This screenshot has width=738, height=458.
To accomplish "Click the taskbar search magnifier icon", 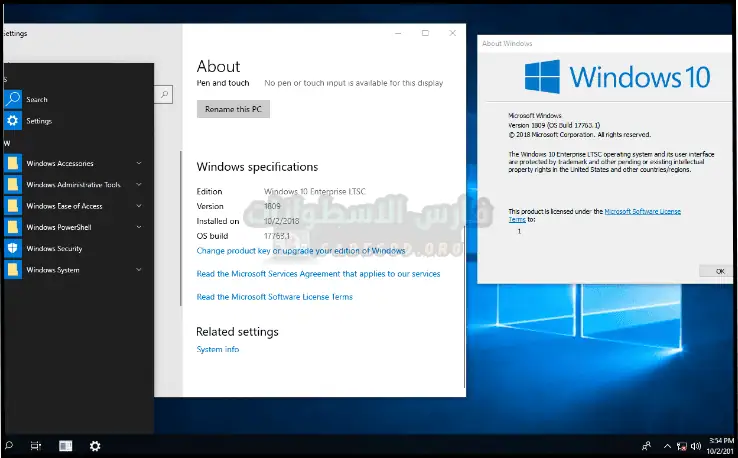I will (x=8, y=445).
